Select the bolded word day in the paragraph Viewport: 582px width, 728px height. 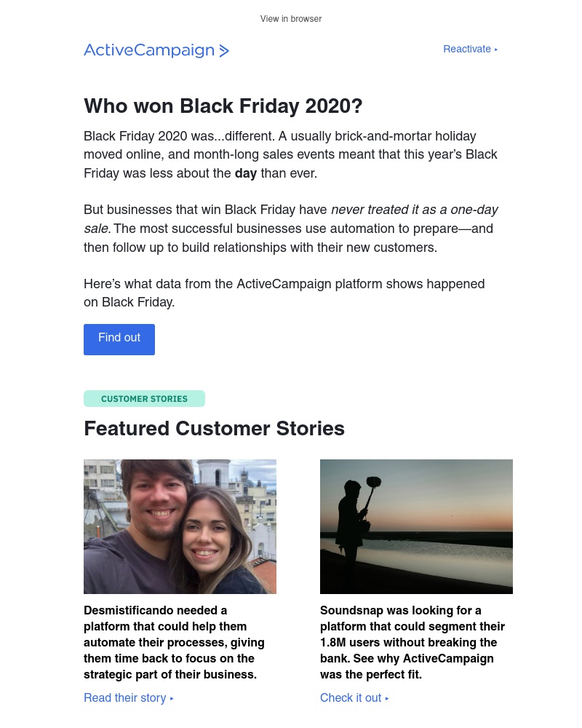point(245,173)
